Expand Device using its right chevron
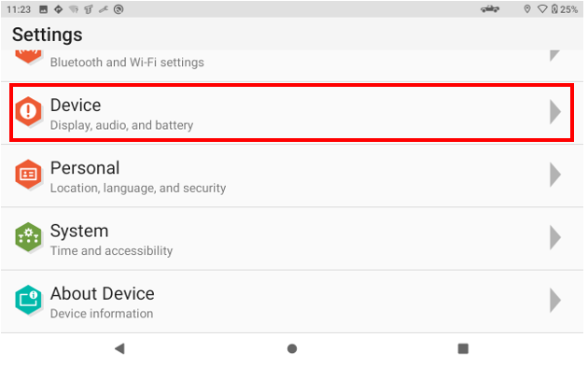Image resolution: width=588 pixels, height=366 pixels. (x=555, y=112)
